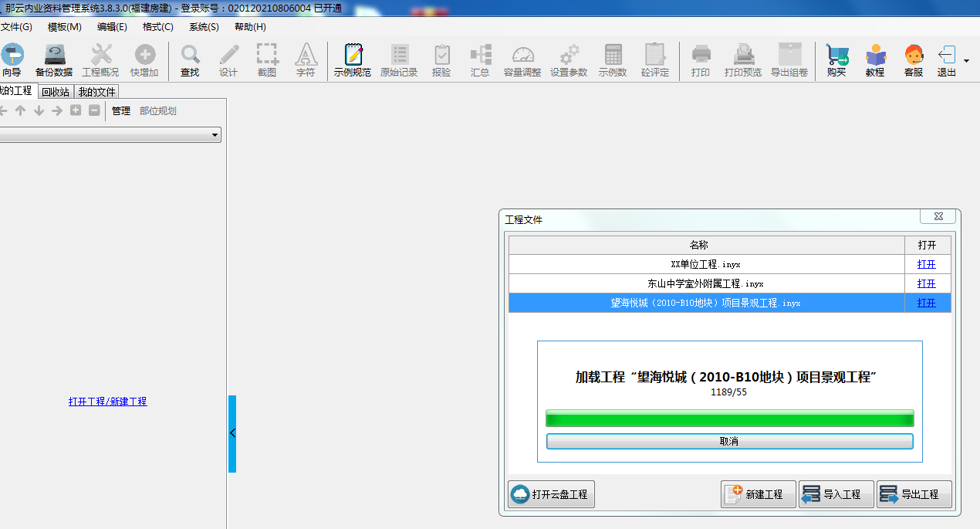Expand the project combo box dropdown

[215, 135]
